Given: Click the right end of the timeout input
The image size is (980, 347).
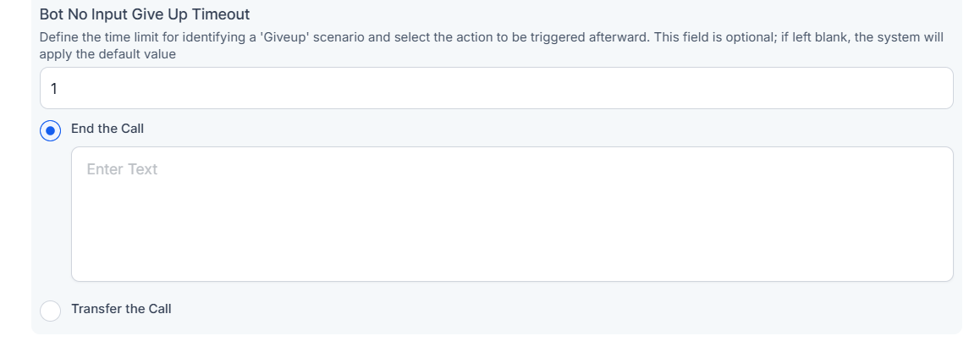Looking at the screenshot, I should point(931,88).
